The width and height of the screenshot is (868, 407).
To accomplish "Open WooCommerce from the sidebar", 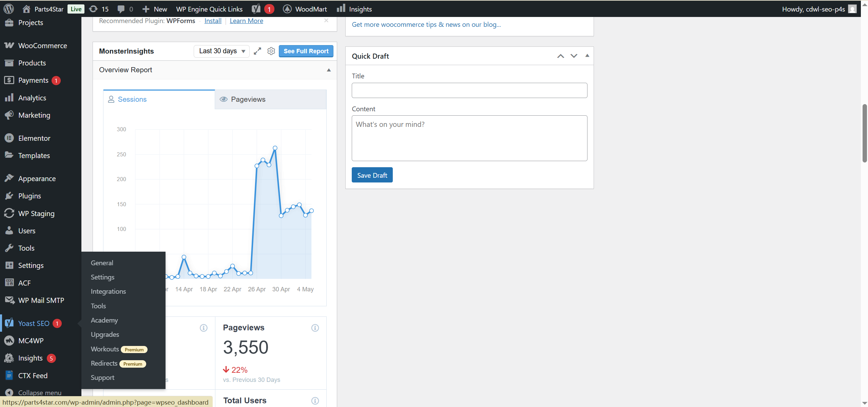I will pyautogui.click(x=42, y=45).
